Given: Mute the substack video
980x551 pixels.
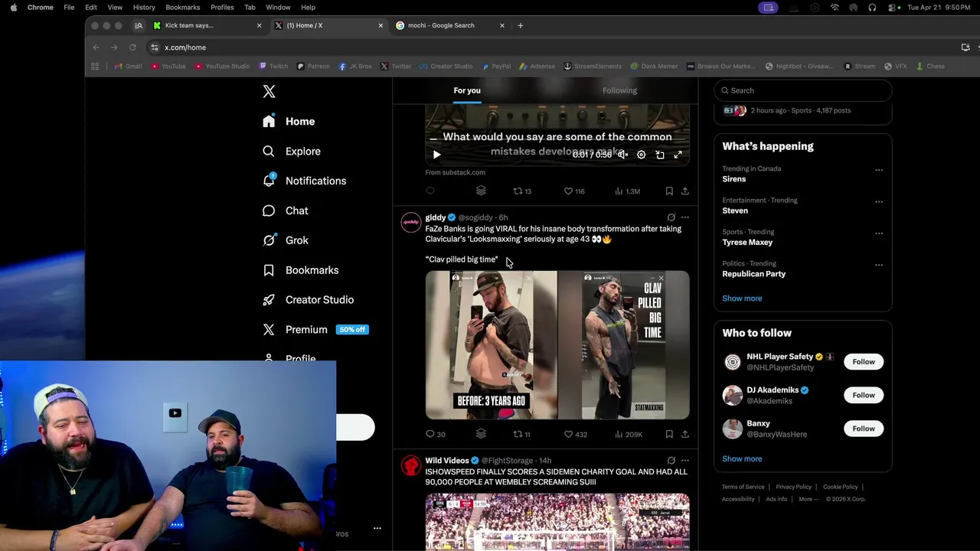Looking at the screenshot, I should (x=623, y=155).
